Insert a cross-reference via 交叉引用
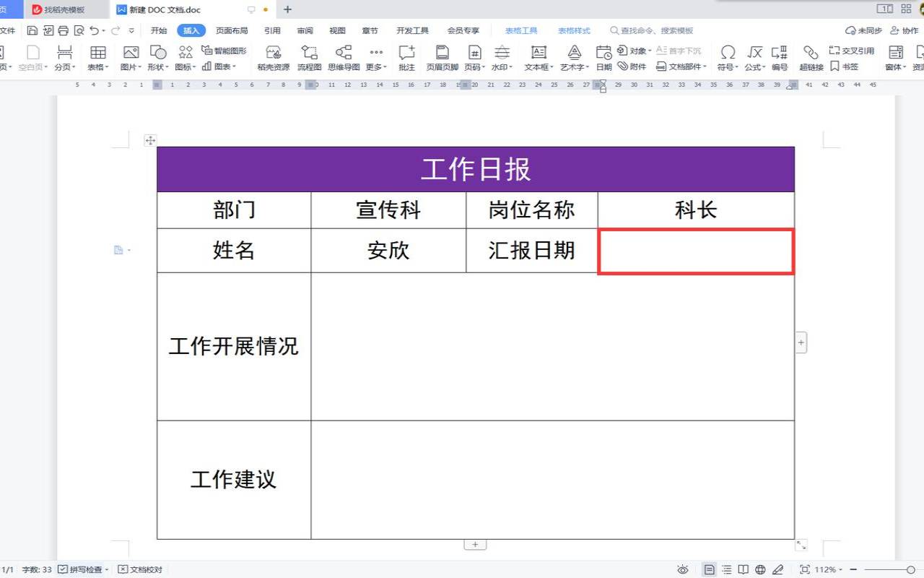The height and width of the screenshot is (578, 924). pyautogui.click(x=855, y=51)
